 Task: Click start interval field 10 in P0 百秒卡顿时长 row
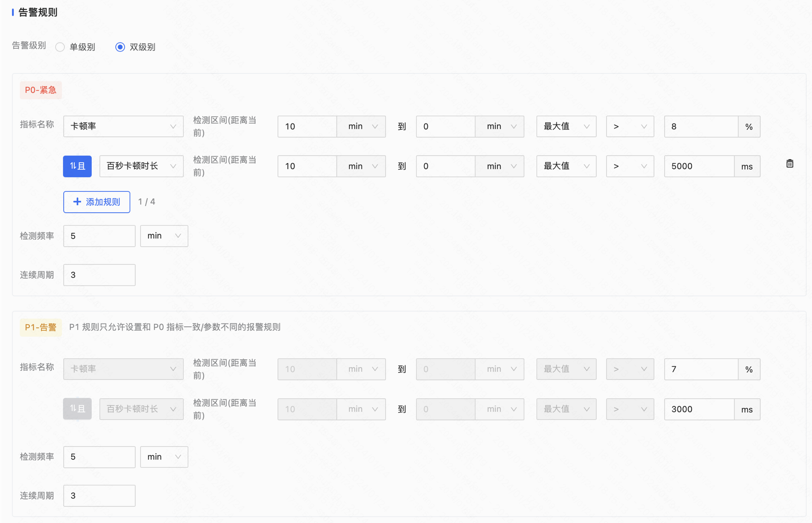coord(307,166)
